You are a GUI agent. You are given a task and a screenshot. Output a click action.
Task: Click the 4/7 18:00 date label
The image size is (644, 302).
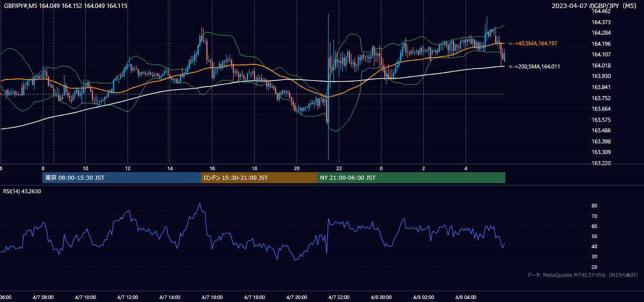tap(254, 297)
